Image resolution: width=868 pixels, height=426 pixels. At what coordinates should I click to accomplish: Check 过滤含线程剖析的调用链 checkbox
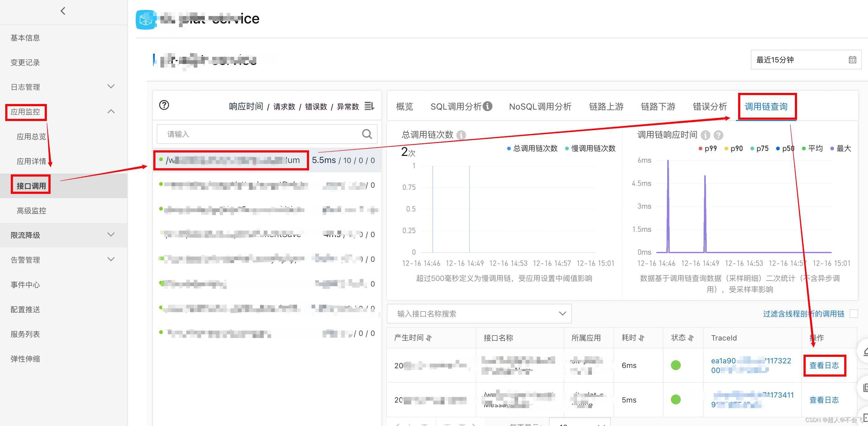click(854, 314)
